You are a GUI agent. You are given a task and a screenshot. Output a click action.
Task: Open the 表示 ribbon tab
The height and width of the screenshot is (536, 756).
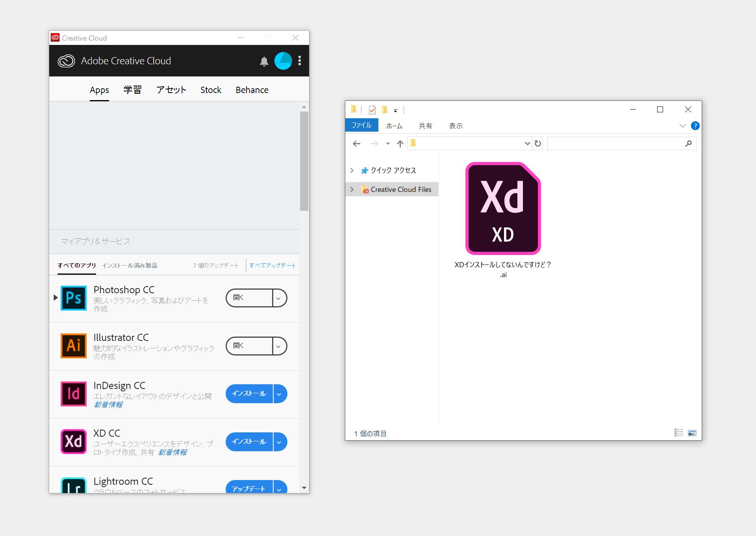[x=456, y=126]
